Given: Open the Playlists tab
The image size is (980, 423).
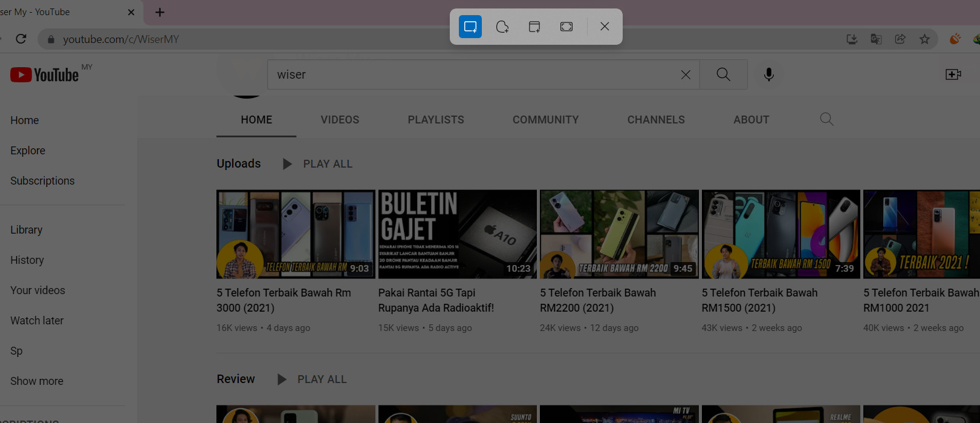Looking at the screenshot, I should (x=436, y=120).
